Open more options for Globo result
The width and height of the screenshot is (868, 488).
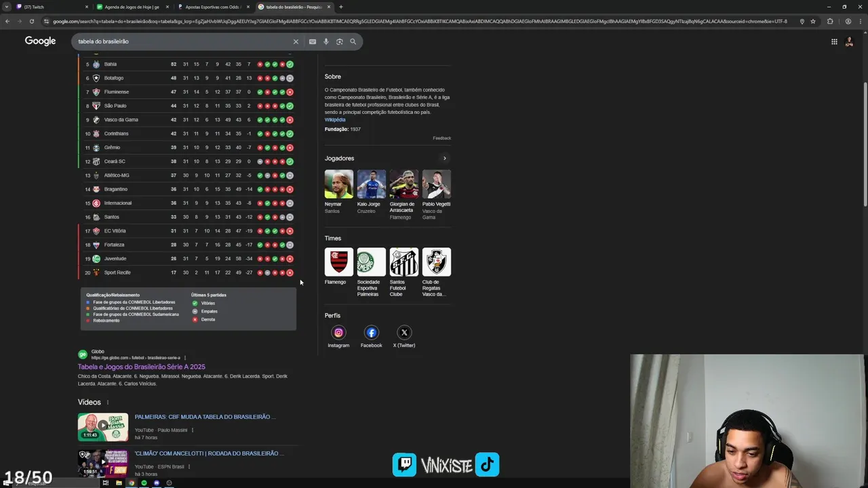coord(184,358)
